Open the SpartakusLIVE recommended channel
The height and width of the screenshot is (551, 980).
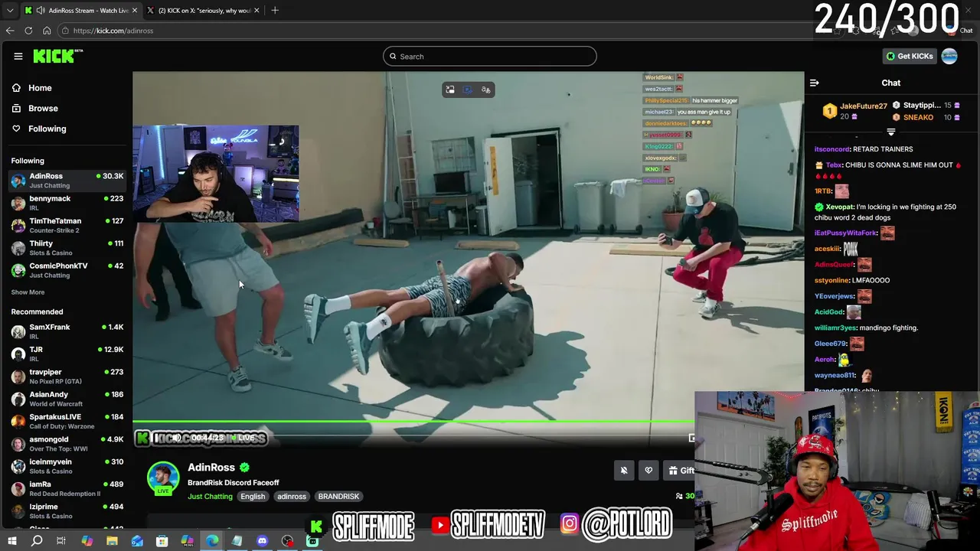pos(67,421)
